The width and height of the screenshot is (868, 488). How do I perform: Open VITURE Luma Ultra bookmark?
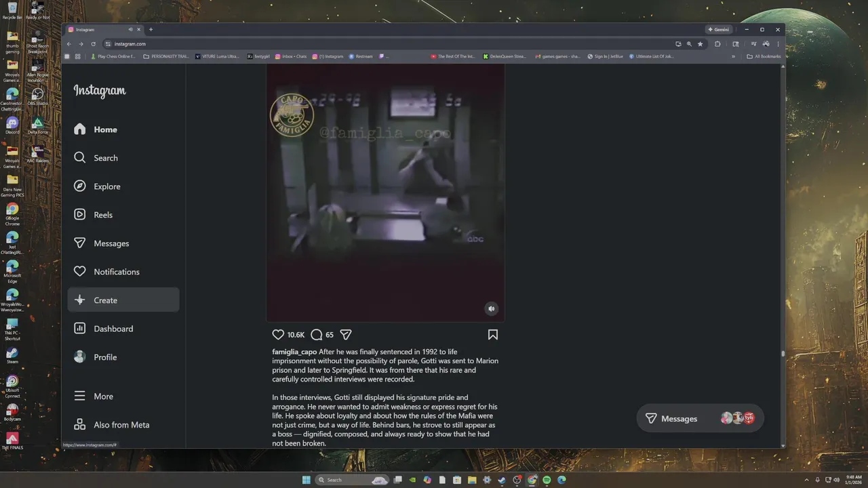(x=218, y=57)
